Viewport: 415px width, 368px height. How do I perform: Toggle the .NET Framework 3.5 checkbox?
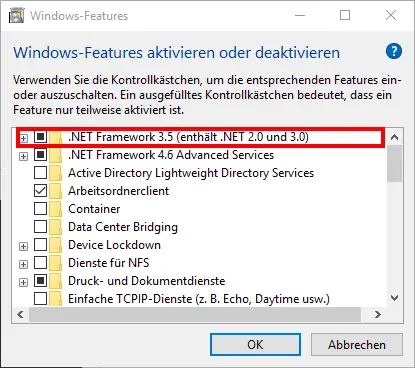(x=40, y=137)
